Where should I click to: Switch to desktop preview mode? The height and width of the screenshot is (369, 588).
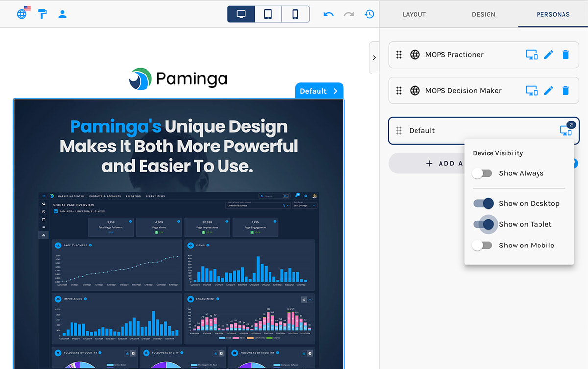[x=241, y=14]
